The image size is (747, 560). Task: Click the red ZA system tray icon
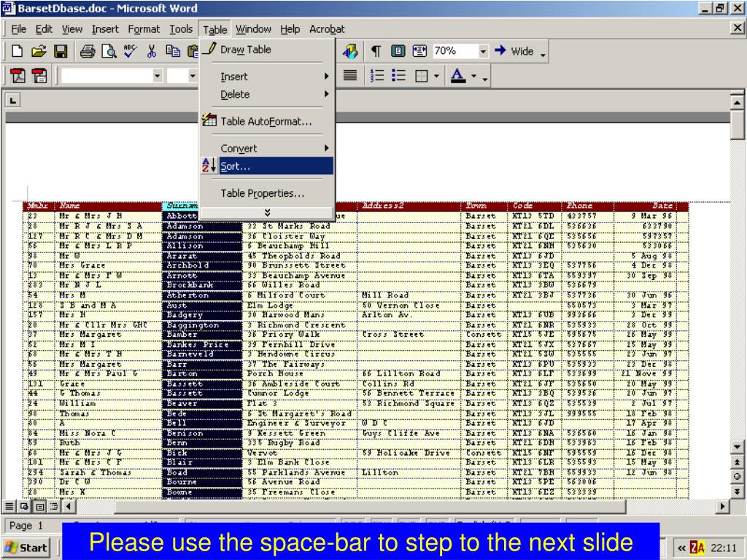pos(697,548)
